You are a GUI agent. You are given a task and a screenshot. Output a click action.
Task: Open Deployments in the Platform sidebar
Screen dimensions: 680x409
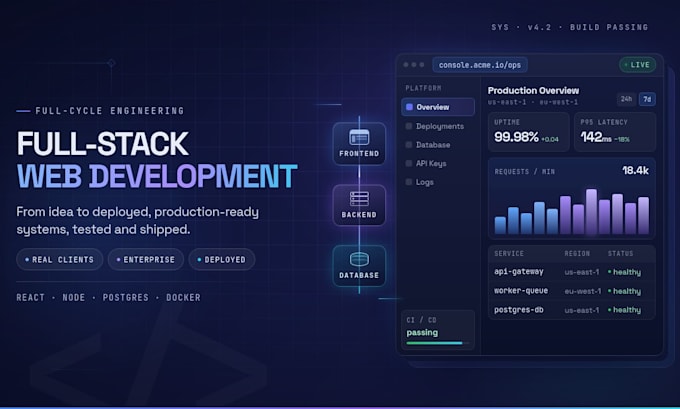438,126
